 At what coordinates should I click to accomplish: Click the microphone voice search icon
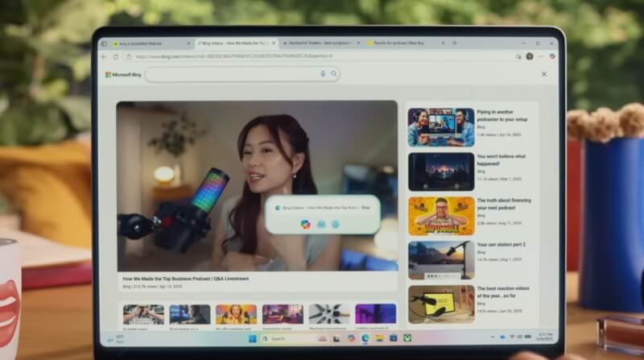pyautogui.click(x=324, y=73)
